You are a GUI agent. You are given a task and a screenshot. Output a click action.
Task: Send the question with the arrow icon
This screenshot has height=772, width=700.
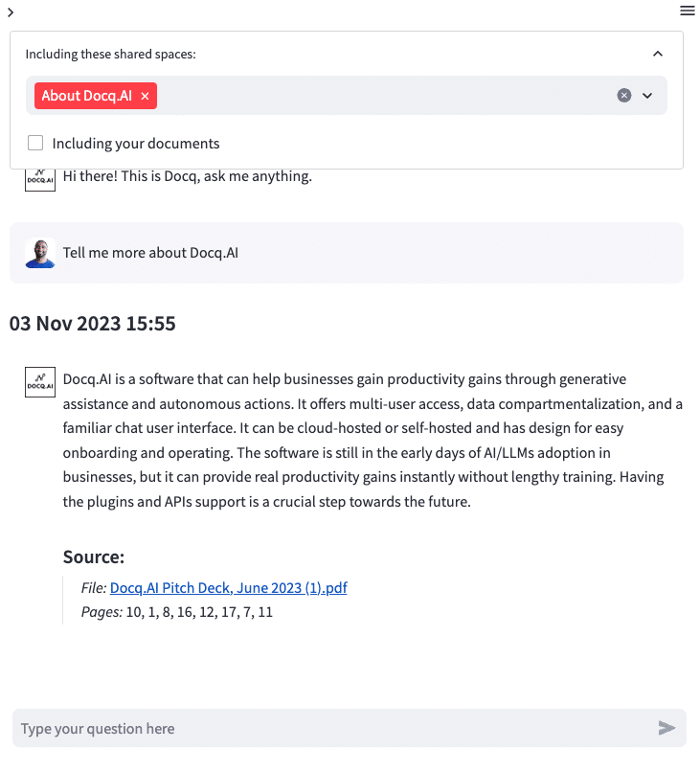(x=666, y=728)
